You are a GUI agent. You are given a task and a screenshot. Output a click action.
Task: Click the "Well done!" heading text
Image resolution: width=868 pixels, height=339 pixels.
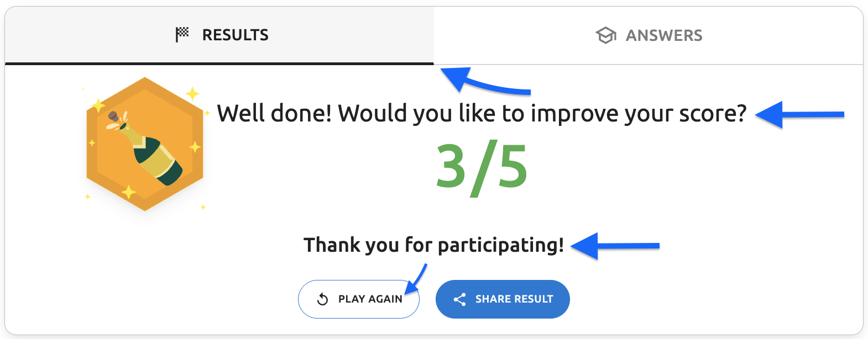[481, 114]
